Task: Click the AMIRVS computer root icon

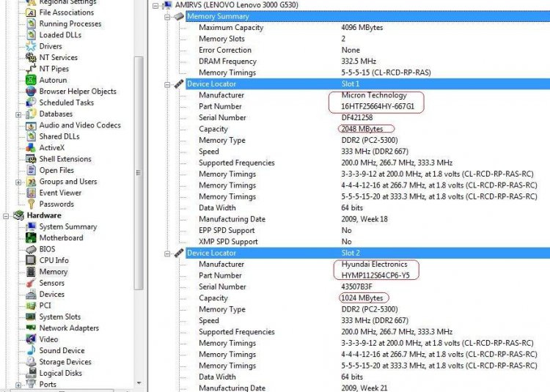Action: tap(168, 5)
